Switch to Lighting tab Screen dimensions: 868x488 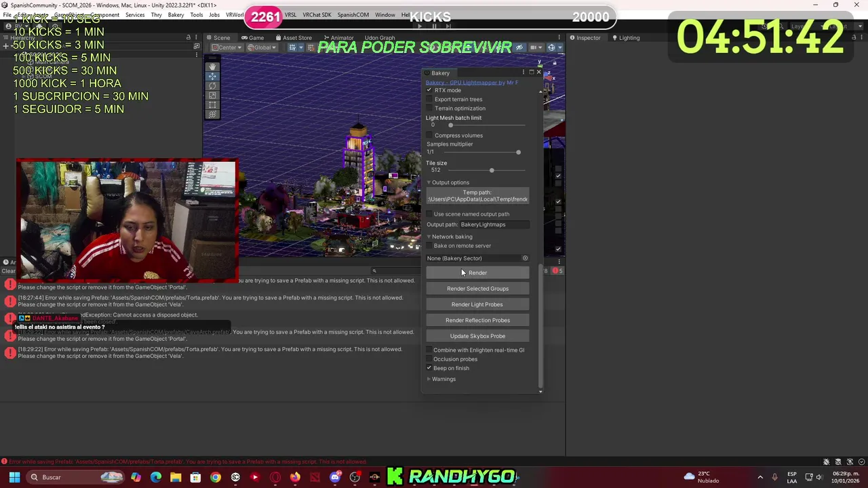click(625, 38)
